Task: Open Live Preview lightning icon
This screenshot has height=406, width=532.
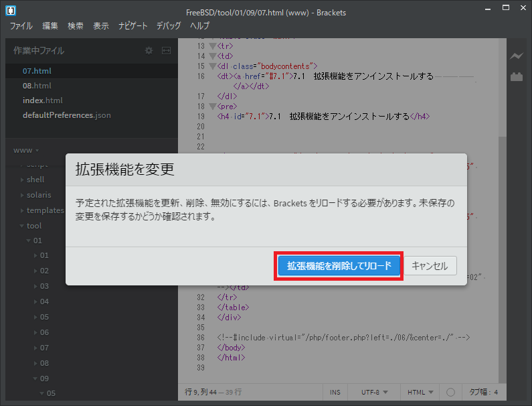Action: coord(517,56)
